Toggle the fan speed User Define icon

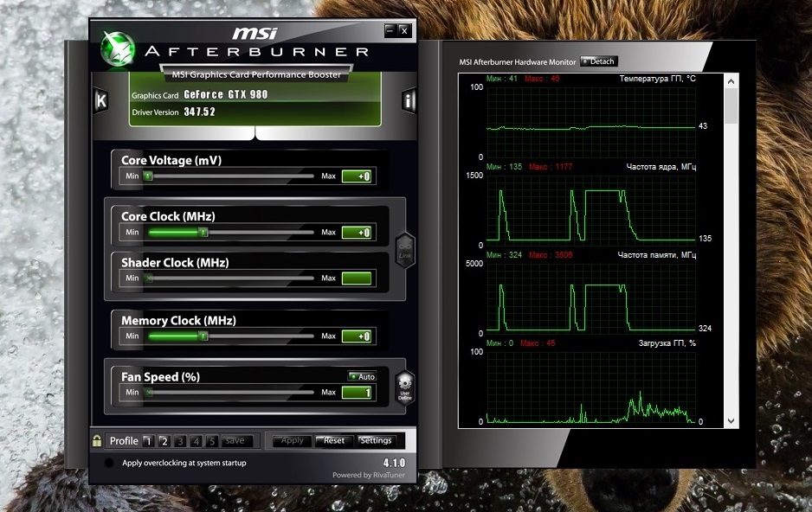(405, 387)
